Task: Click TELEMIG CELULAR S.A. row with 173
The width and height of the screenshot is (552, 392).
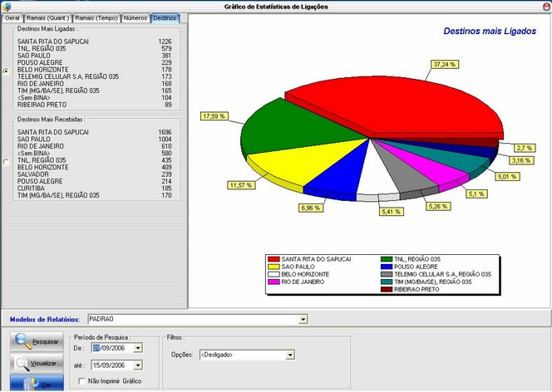Action: tap(94, 76)
